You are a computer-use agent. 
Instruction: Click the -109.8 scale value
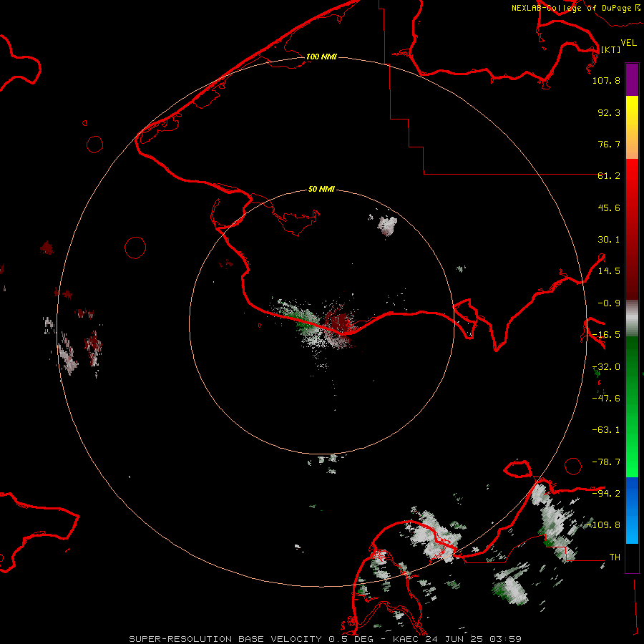[x=604, y=525]
